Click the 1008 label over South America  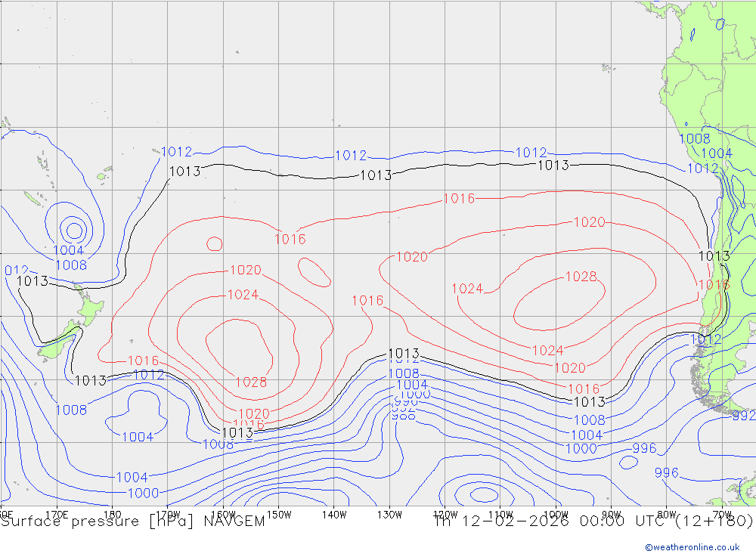tap(695, 139)
